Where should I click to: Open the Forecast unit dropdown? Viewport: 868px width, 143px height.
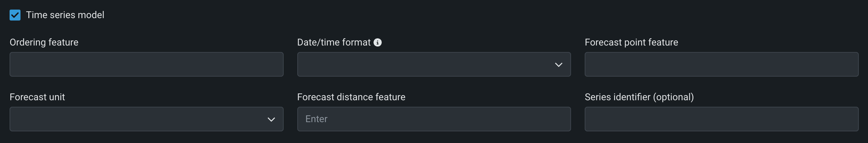pos(146,119)
